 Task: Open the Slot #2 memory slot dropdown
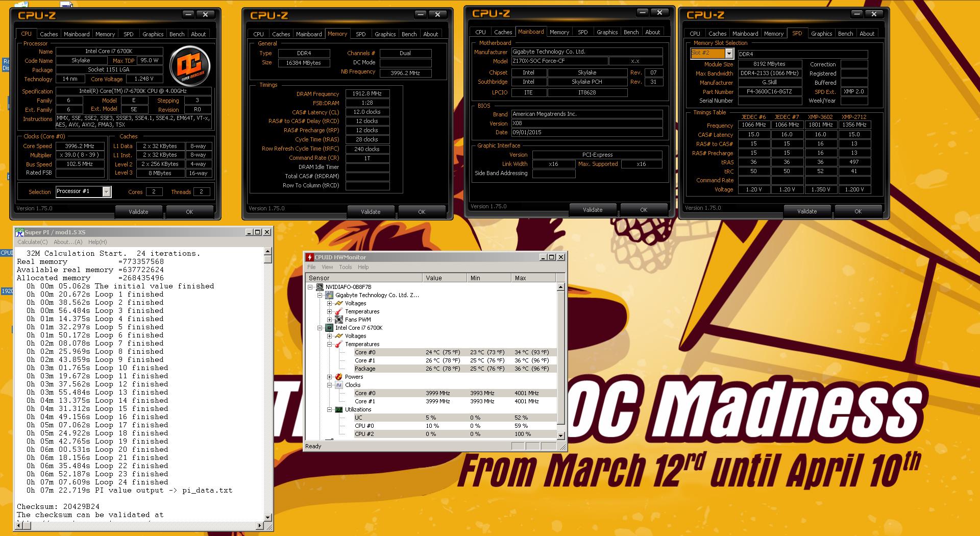click(729, 54)
